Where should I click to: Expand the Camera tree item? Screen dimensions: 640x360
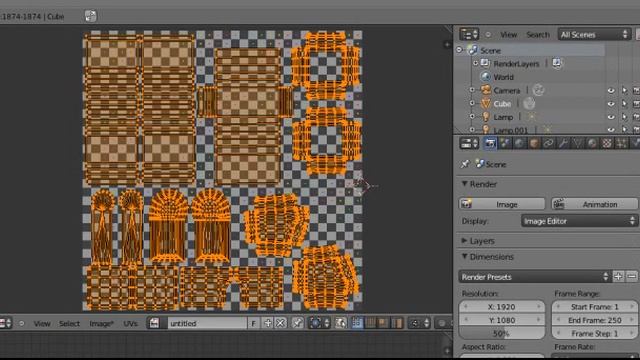click(472, 90)
